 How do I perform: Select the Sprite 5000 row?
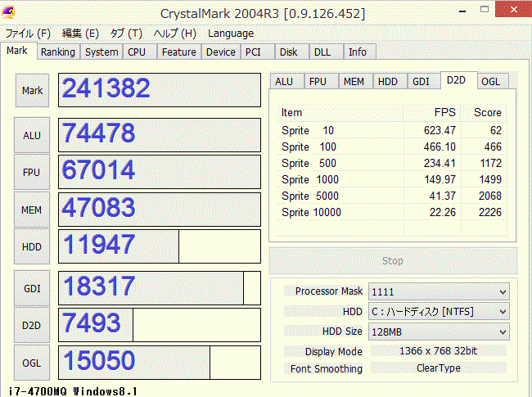click(392, 196)
